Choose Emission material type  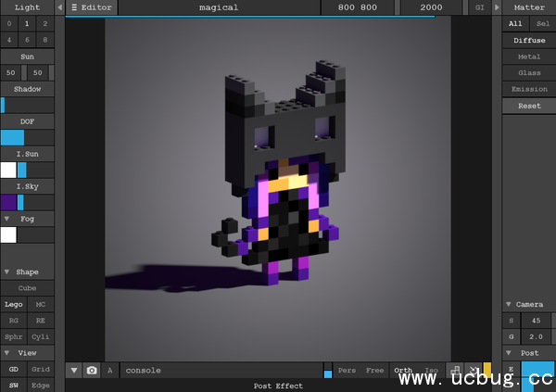point(529,89)
